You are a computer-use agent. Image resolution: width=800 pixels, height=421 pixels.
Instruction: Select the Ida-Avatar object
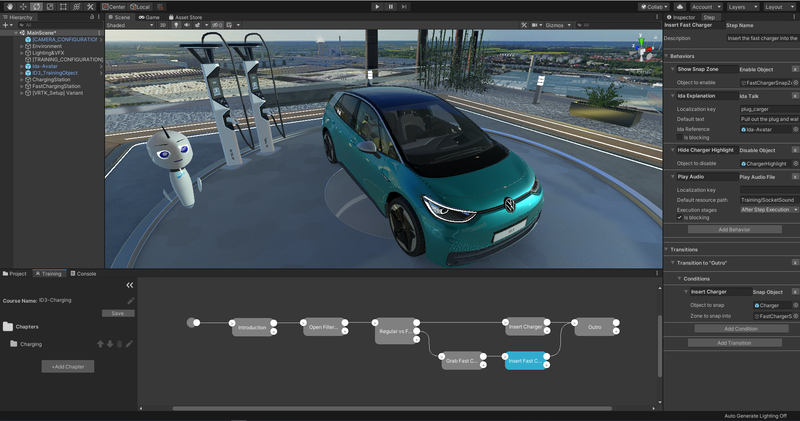pyautogui.click(x=45, y=66)
